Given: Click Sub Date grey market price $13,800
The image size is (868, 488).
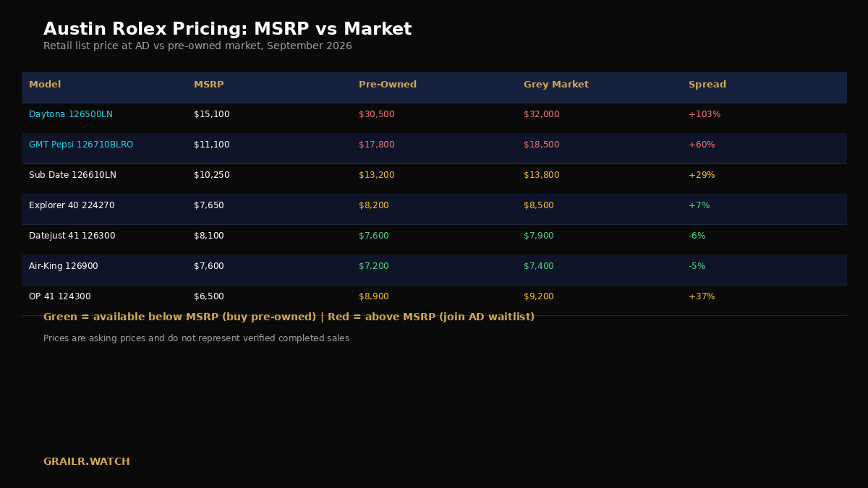Looking at the screenshot, I should tap(542, 175).
